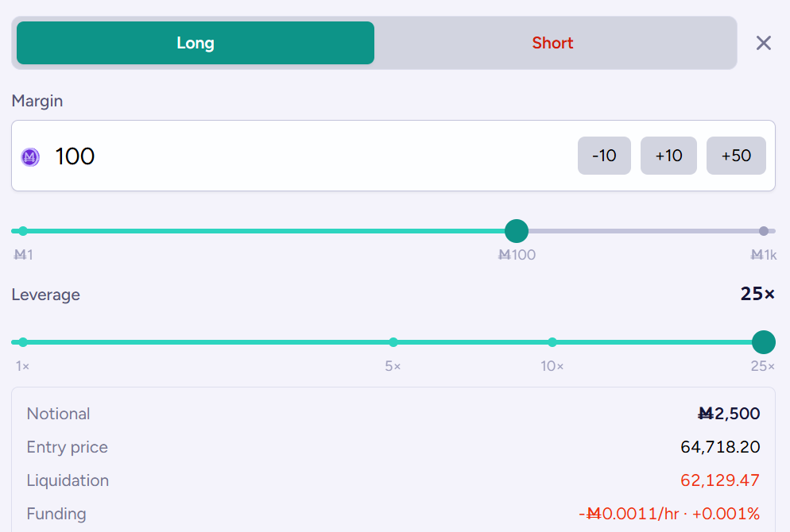Image resolution: width=790 pixels, height=532 pixels.
Task: Focus the margin amount input showing 100
Action: click(312, 156)
